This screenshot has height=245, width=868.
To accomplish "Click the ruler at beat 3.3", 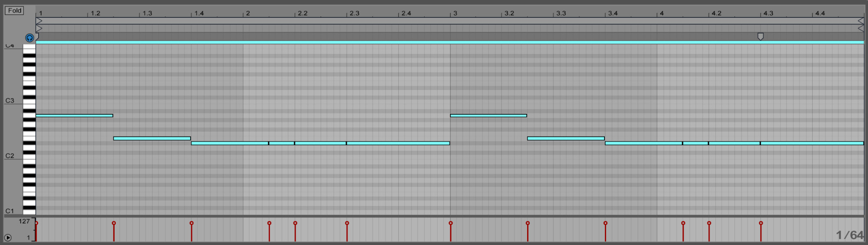I will (x=561, y=13).
